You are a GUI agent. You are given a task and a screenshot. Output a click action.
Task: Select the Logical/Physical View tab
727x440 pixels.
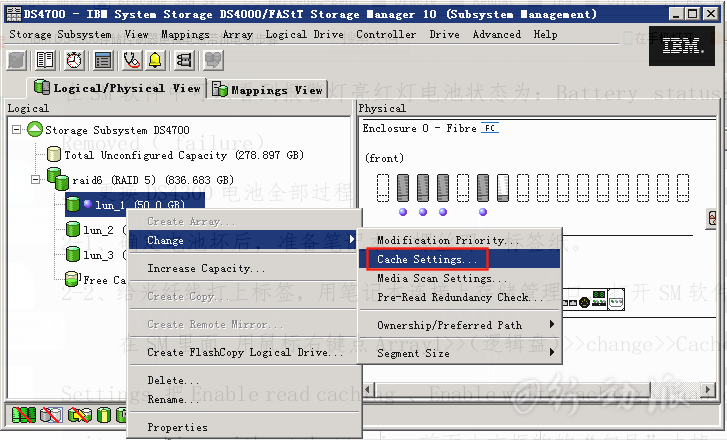[x=116, y=88]
